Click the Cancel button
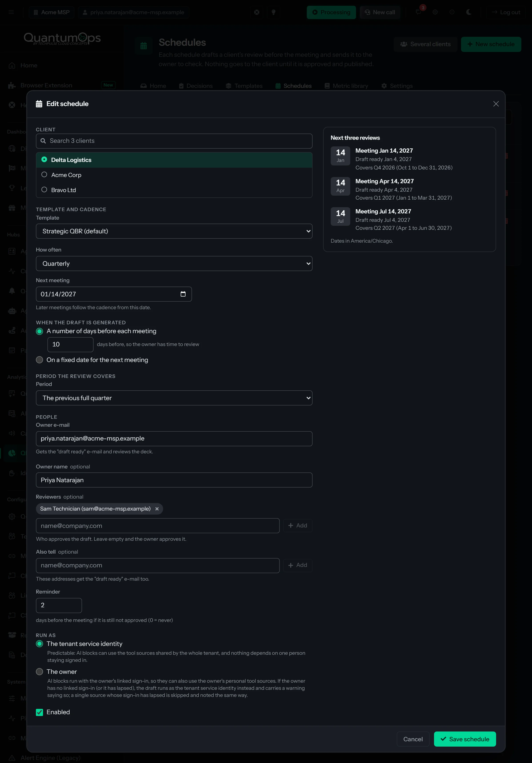 pyautogui.click(x=413, y=739)
